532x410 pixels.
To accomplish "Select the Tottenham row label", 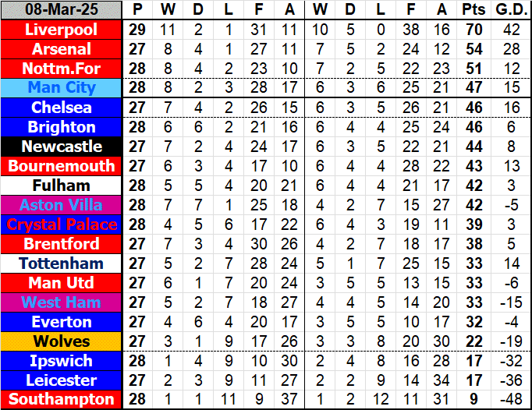I will [62, 263].
